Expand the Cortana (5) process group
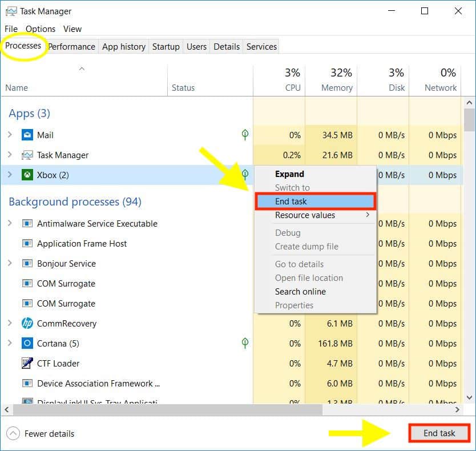This screenshot has height=451, width=476. [x=10, y=343]
